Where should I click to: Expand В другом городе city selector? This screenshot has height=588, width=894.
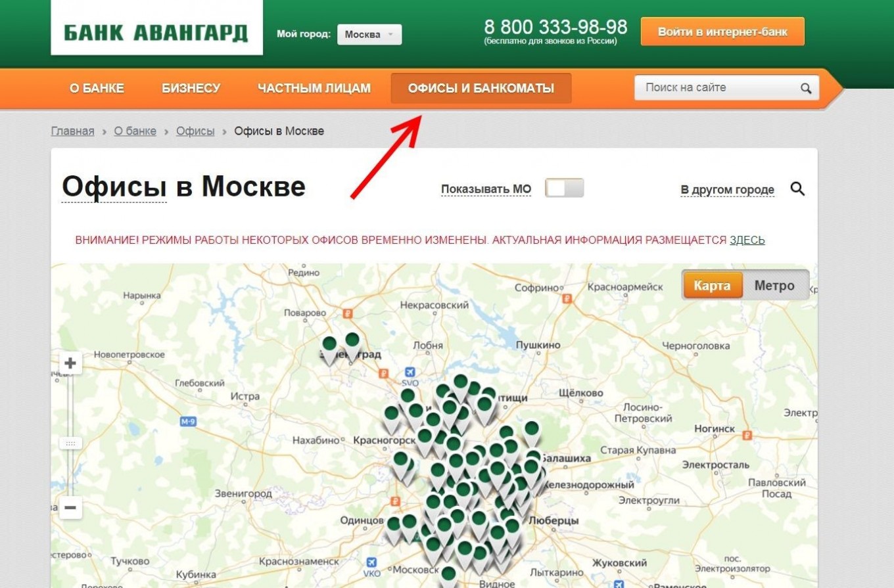[x=727, y=190]
